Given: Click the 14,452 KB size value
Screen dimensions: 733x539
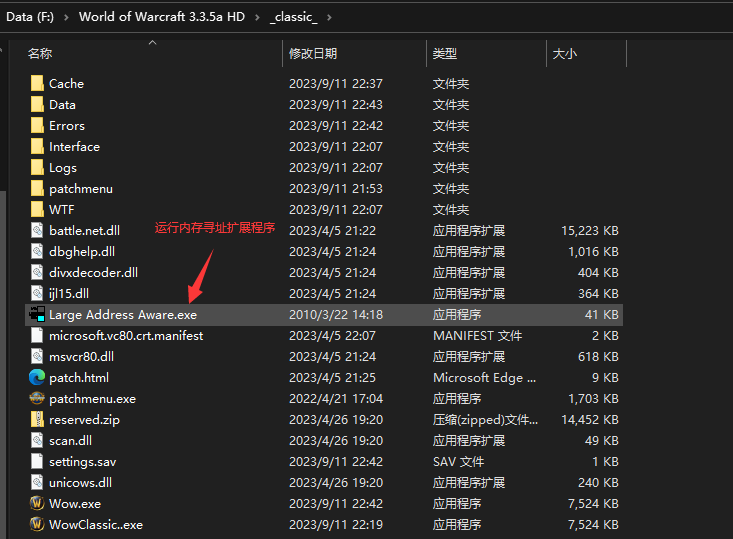Looking at the screenshot, I should (590, 419).
